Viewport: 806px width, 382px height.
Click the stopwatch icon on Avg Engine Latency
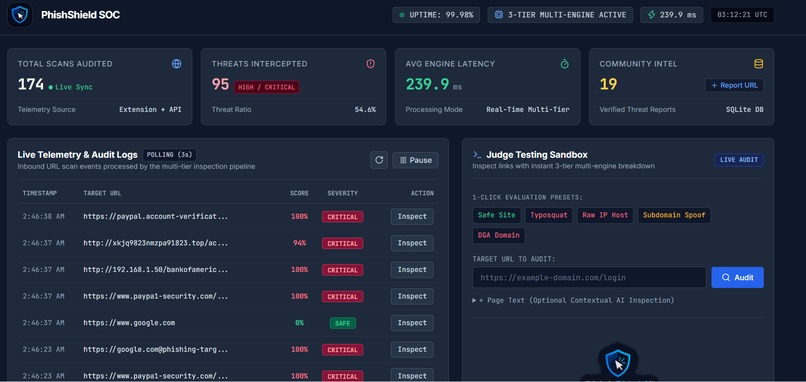pos(564,64)
